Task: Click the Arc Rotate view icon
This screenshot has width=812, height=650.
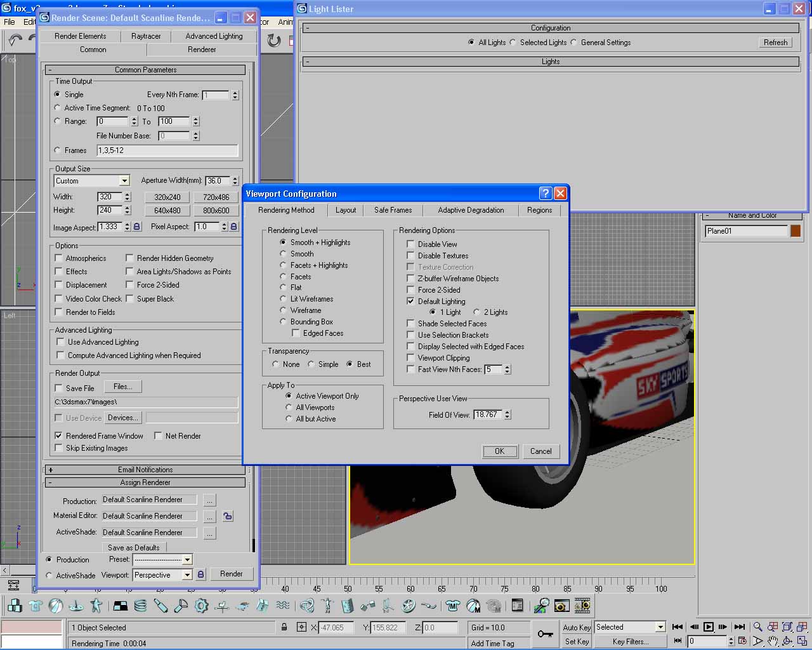Action: tap(787, 641)
